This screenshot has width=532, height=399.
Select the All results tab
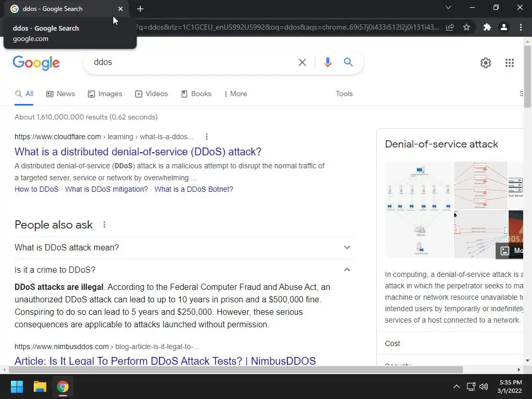click(24, 94)
